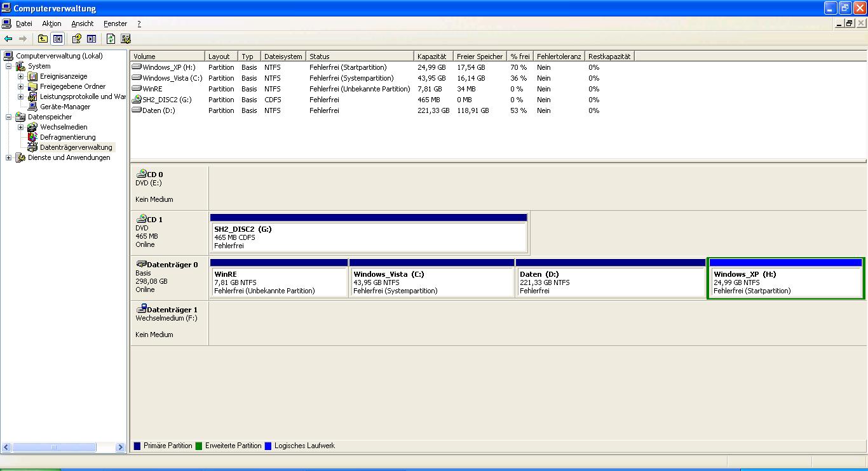Viewport: 868px width, 471px height.
Task: Collapse the System tree node
Action: (x=9, y=66)
